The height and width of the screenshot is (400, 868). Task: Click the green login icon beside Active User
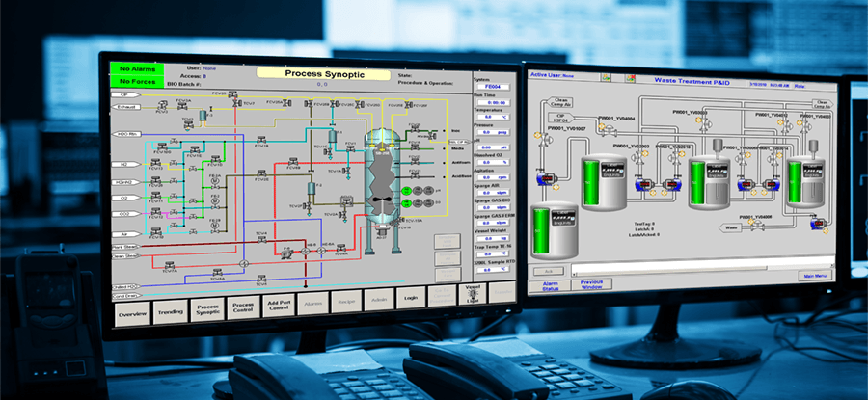(606, 78)
